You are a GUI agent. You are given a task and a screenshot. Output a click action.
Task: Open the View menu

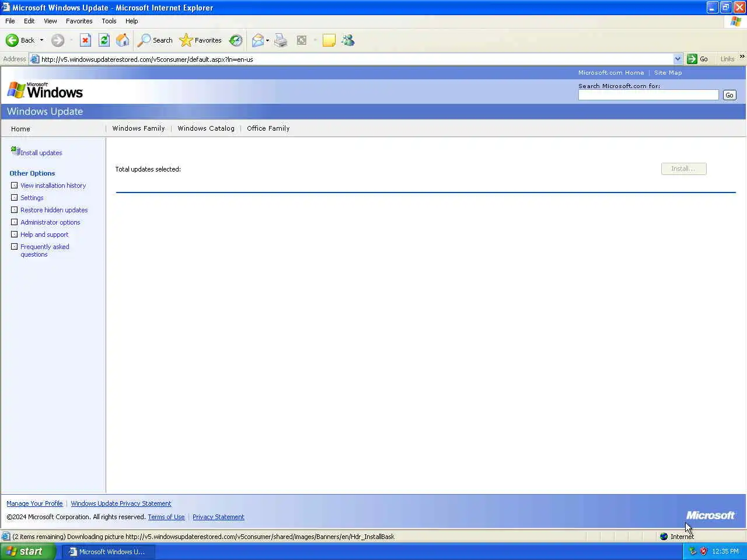coord(50,21)
